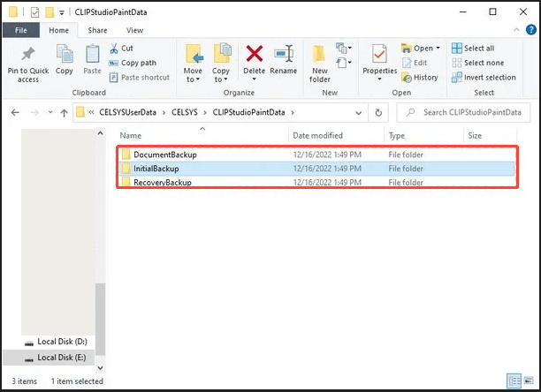This screenshot has height=392, width=541.
Task: Switch to details view in status bar
Action: pos(514,381)
